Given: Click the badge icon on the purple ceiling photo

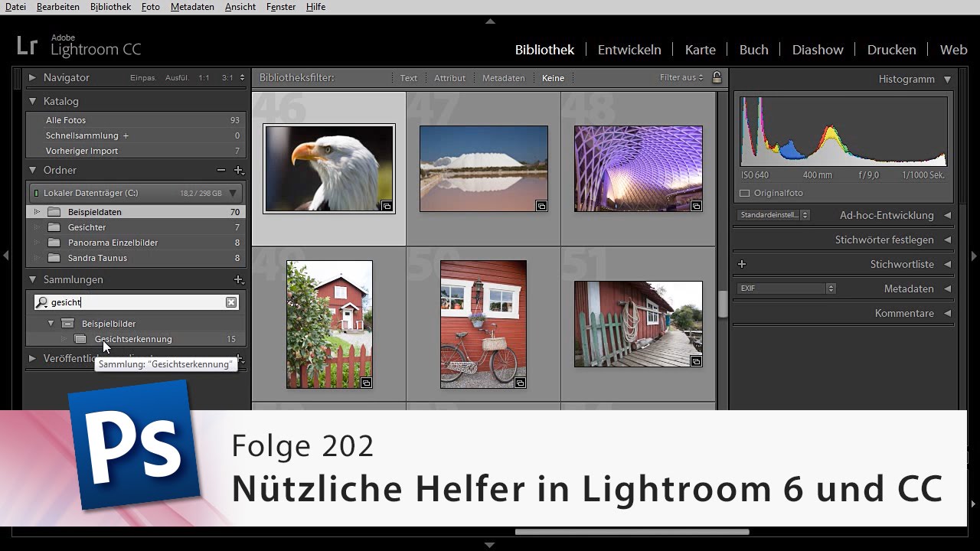Looking at the screenshot, I should click(696, 206).
